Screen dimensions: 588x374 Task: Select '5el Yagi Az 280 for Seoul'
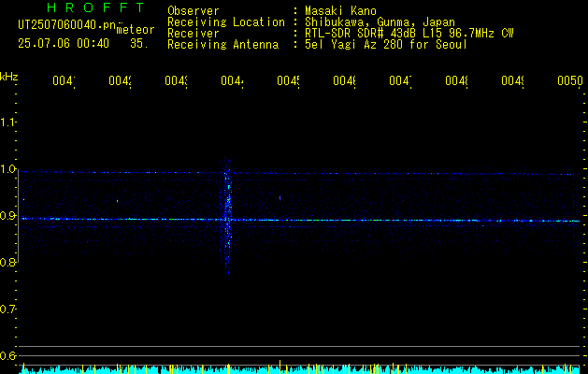386,45
